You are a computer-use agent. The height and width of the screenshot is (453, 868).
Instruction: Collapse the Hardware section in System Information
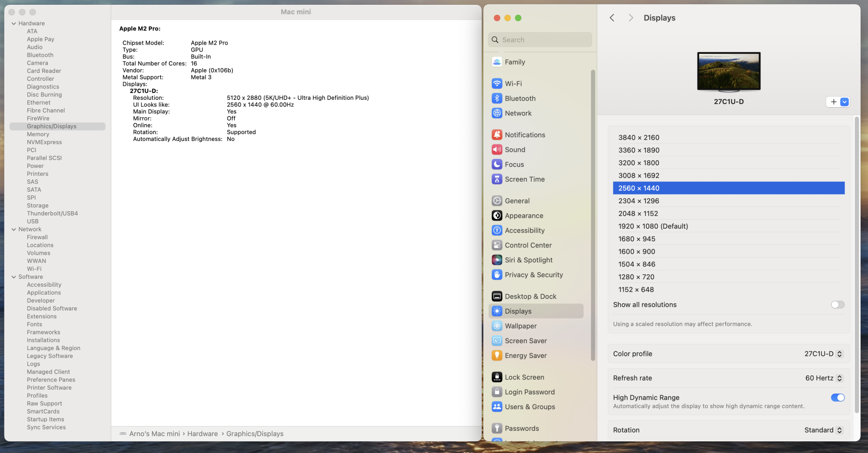[x=14, y=23]
